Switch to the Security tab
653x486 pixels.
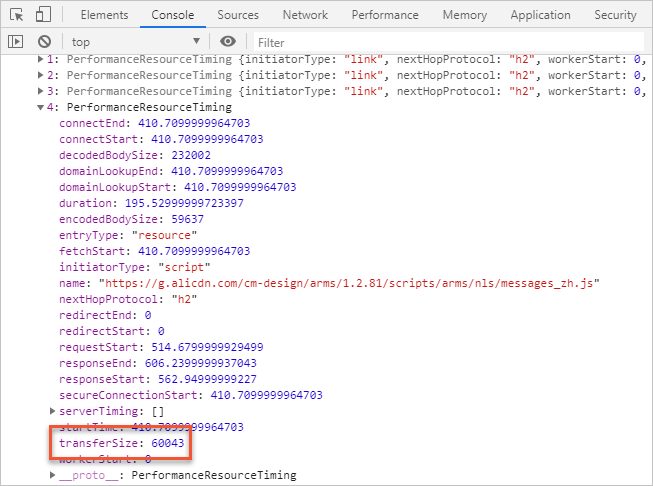[x=616, y=15]
